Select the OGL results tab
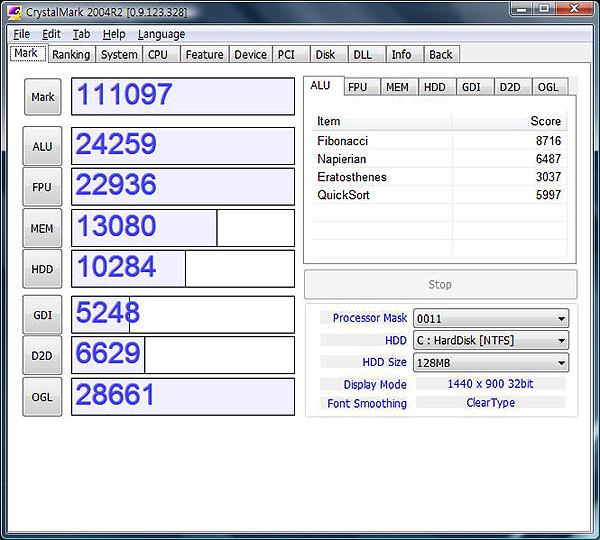This screenshot has width=600, height=540. 550,87
